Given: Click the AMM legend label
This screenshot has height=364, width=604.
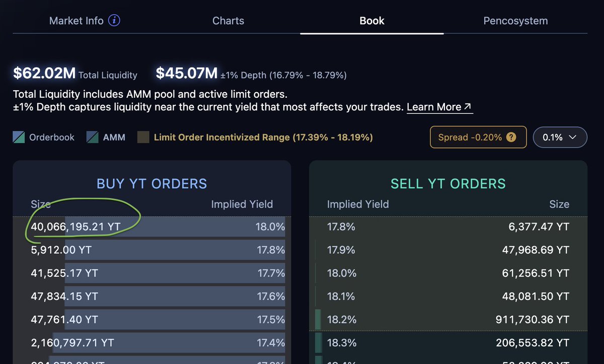Looking at the screenshot, I should [114, 137].
